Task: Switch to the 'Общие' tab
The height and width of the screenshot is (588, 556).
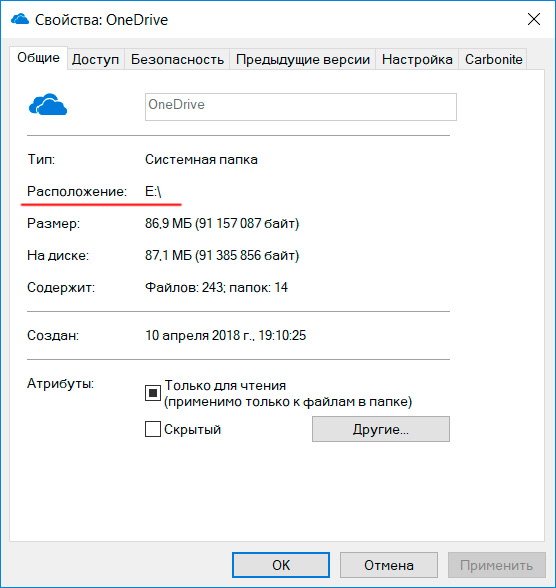Action: pos(38,58)
